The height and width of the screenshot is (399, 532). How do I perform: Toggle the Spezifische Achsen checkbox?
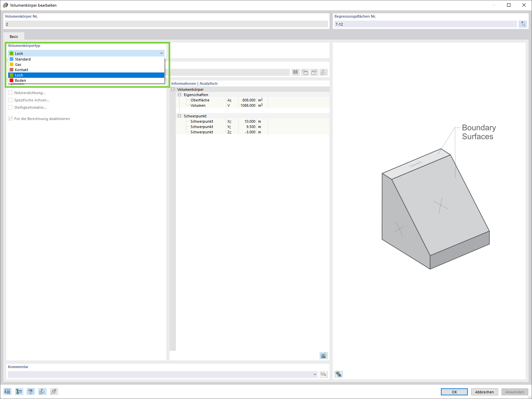[10, 100]
